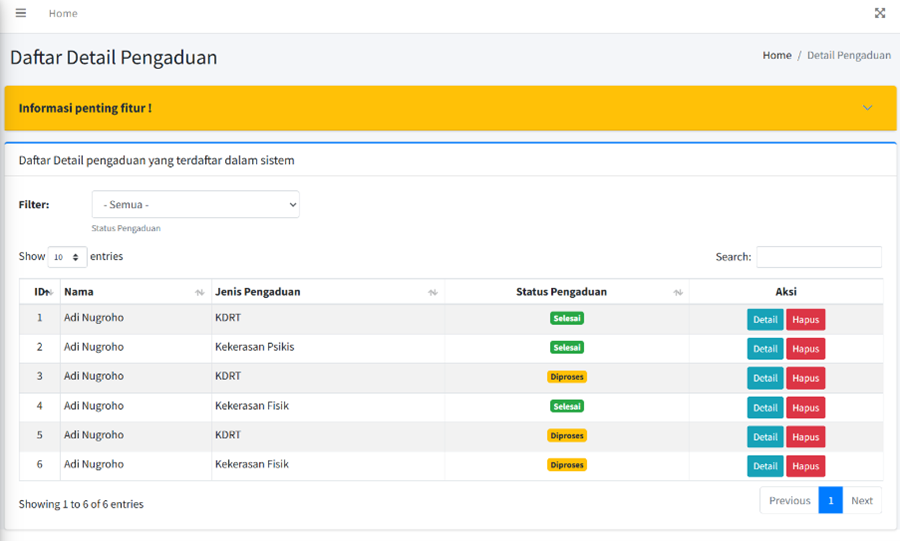Image resolution: width=900 pixels, height=541 pixels.
Task: Toggle fullscreen with the expand icon
Action: [x=880, y=13]
